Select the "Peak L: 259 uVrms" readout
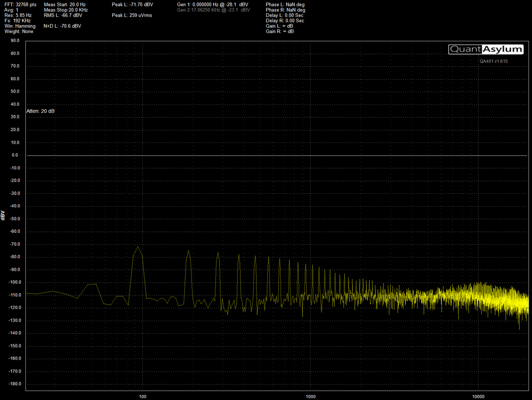Screen dimensions: 532x400 [132, 15]
